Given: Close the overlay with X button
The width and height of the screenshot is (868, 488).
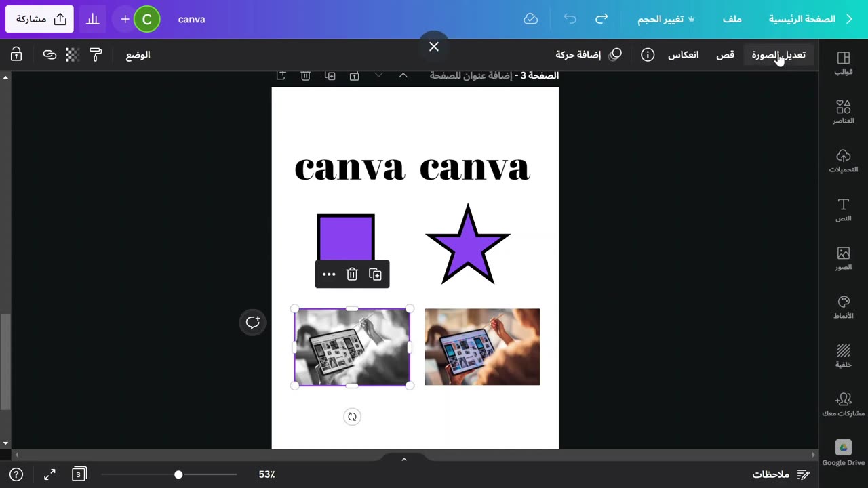Looking at the screenshot, I should 434,47.
